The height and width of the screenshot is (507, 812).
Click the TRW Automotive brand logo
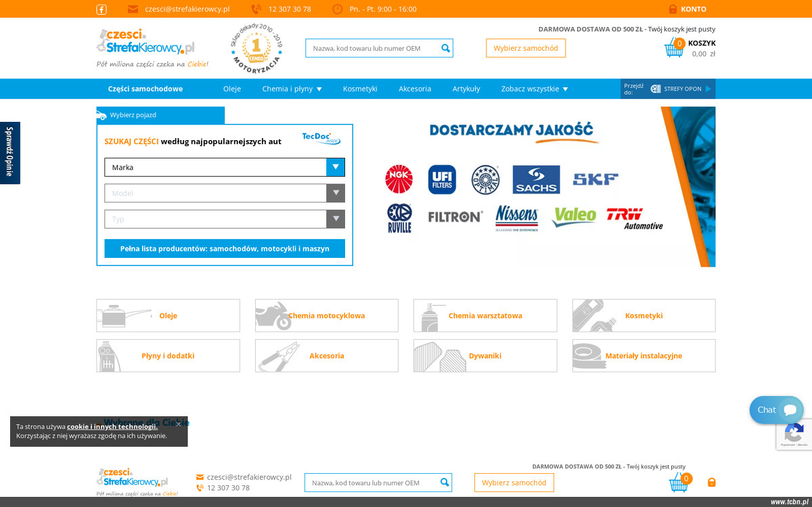(x=634, y=218)
